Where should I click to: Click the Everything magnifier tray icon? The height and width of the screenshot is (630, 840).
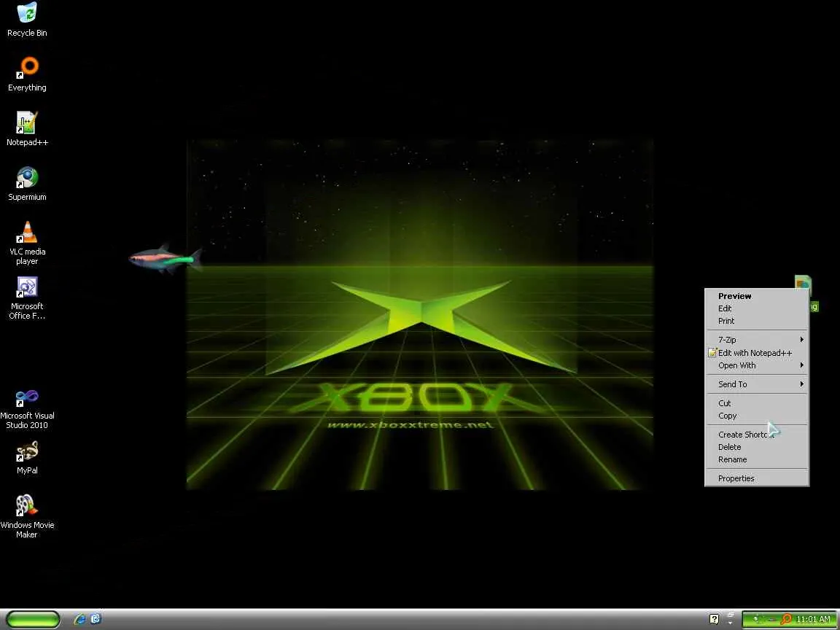tap(785, 619)
